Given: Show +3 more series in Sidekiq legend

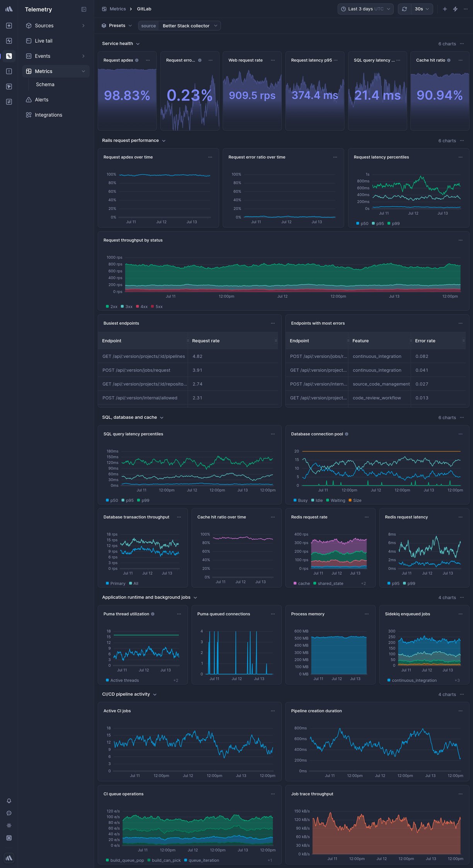Looking at the screenshot, I should click(x=457, y=681).
